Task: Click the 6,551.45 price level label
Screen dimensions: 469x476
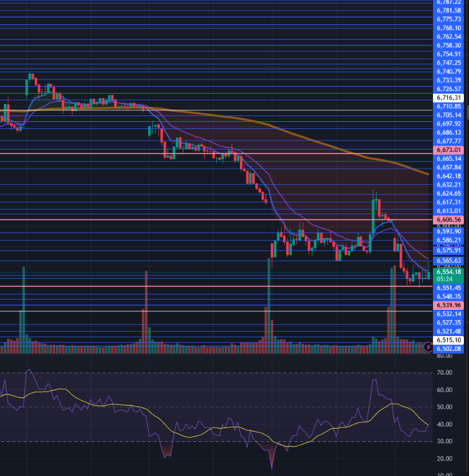Action: 448,288
